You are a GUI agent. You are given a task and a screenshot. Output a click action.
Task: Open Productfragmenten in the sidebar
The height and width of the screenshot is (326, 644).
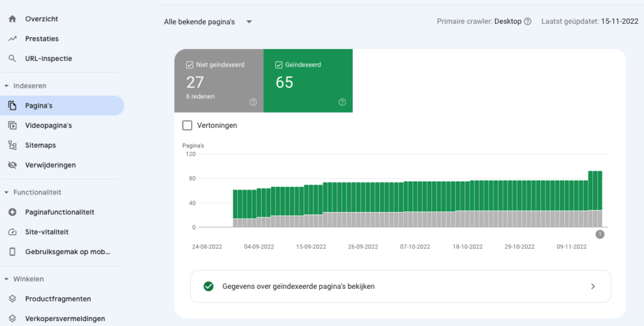[58, 299]
